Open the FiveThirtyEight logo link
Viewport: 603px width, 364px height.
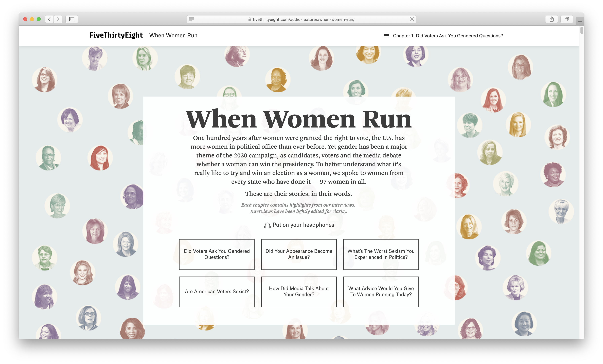tap(116, 35)
